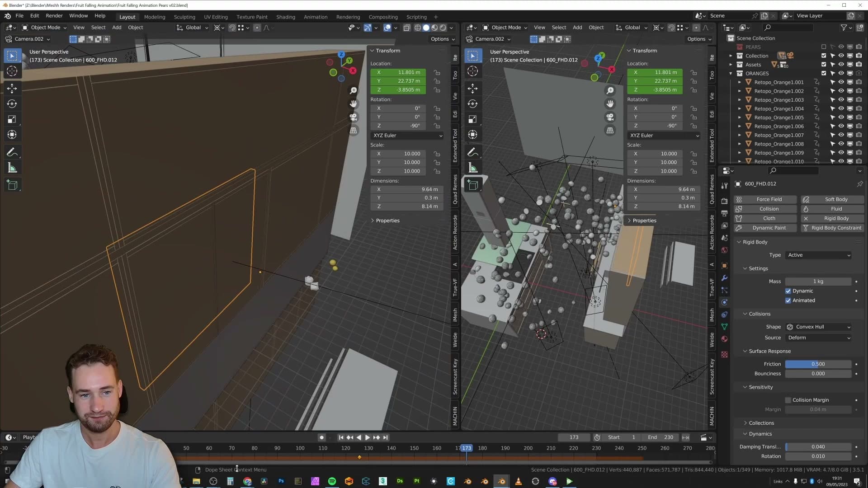Screen dimensions: 868x488
Task: Expand the Collections subpanel
Action: [761, 423]
